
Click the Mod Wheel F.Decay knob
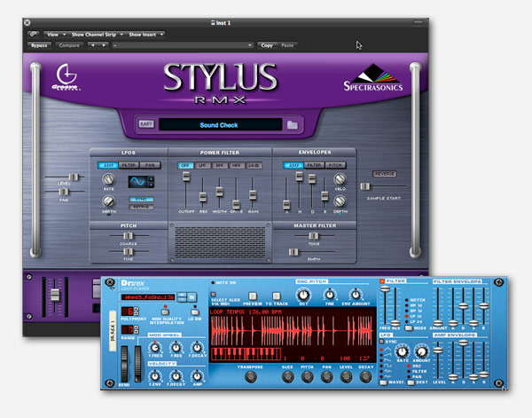[x=197, y=348]
